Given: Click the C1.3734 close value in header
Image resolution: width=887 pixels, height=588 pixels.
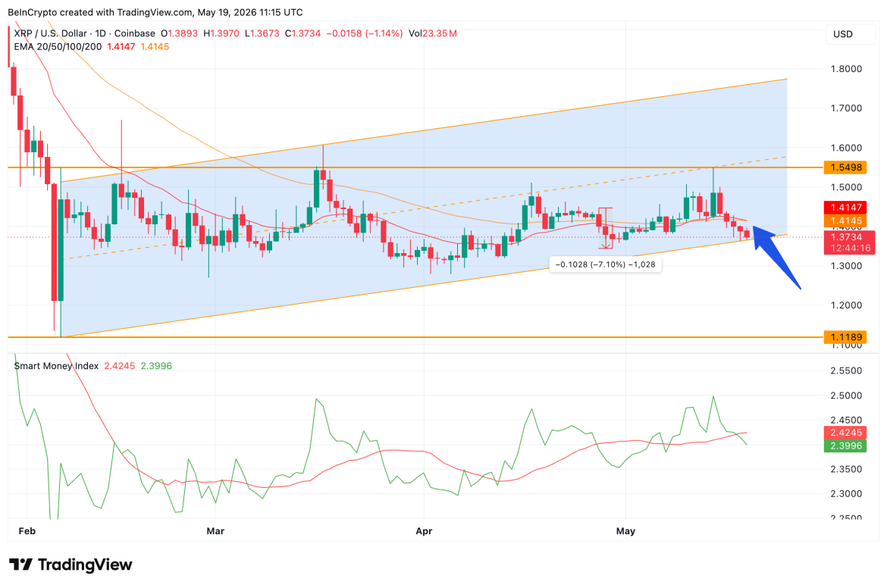Looking at the screenshot, I should point(302,33).
